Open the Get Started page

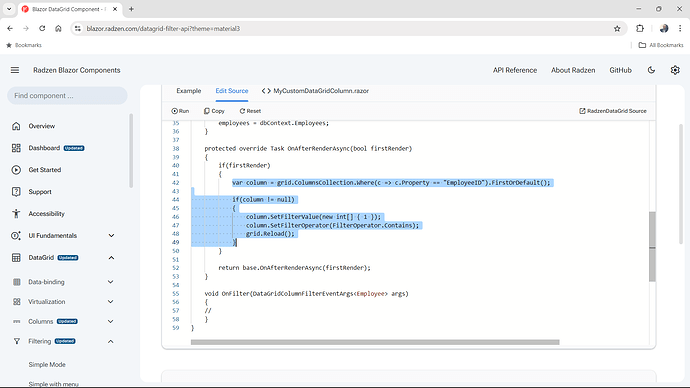(x=45, y=170)
